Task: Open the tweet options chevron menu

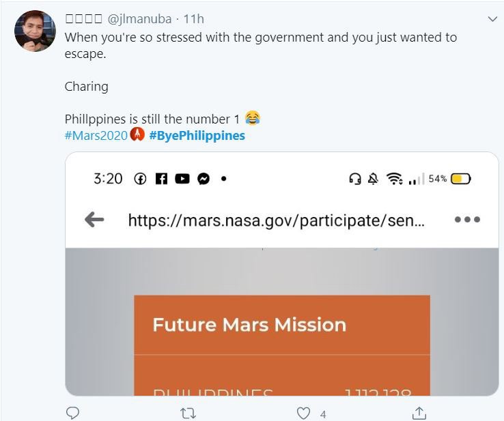Action: 492,19
